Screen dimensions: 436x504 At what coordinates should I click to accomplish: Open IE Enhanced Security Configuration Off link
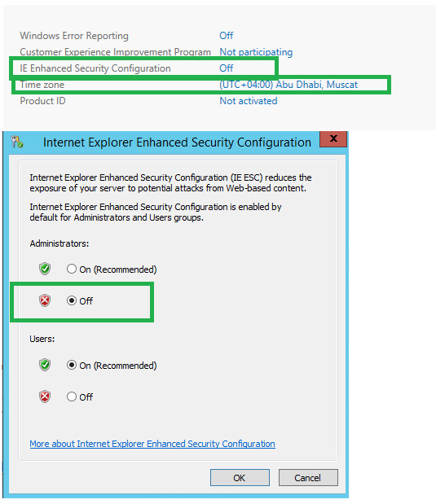(x=227, y=68)
